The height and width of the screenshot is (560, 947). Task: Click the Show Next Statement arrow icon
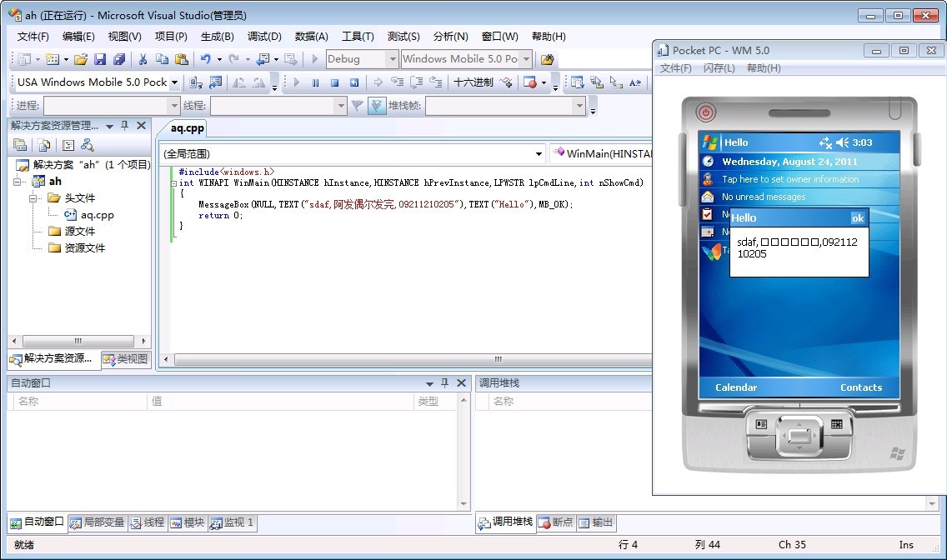pyautogui.click(x=378, y=82)
